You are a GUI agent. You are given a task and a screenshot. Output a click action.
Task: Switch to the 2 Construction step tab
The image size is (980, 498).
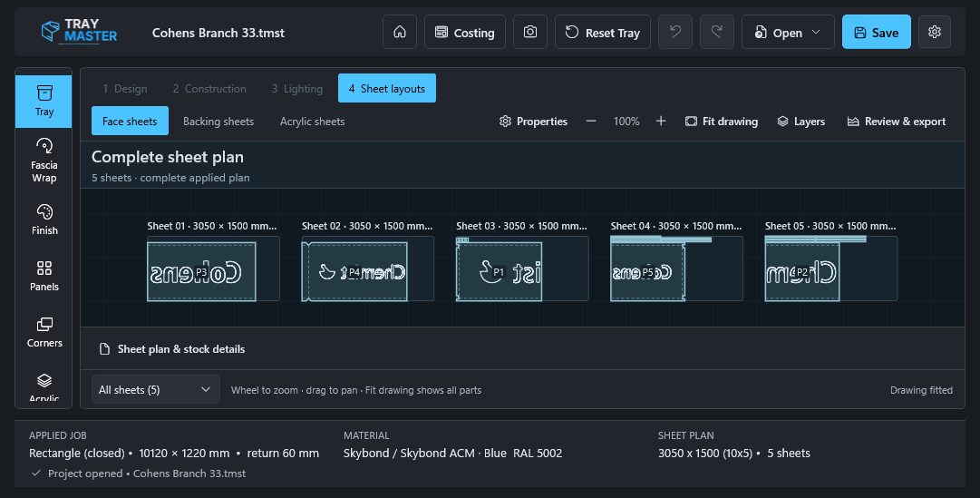209,88
